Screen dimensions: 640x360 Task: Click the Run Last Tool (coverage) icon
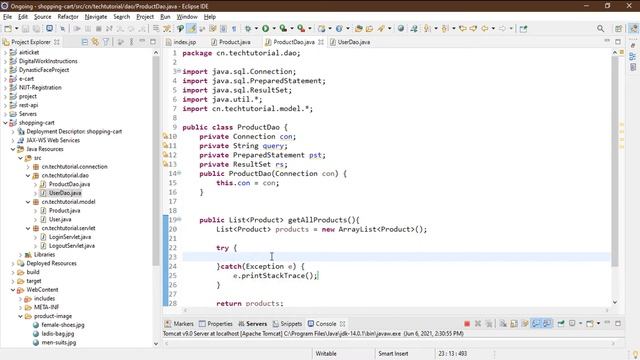coord(283,29)
